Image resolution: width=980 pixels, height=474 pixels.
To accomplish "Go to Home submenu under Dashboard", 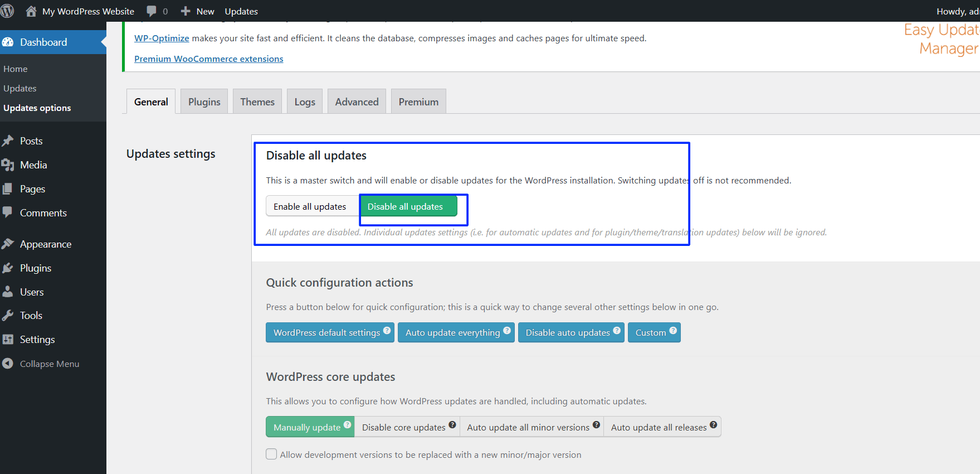I will point(16,69).
